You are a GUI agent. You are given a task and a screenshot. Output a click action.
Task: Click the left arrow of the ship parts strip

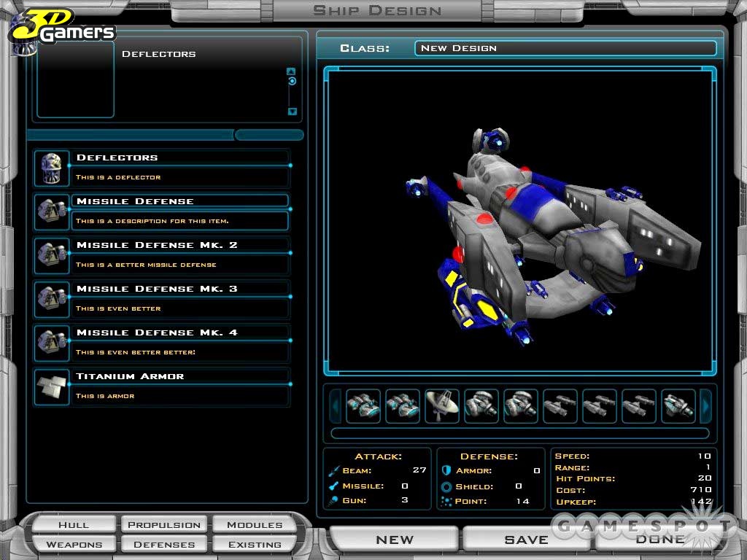click(x=335, y=406)
